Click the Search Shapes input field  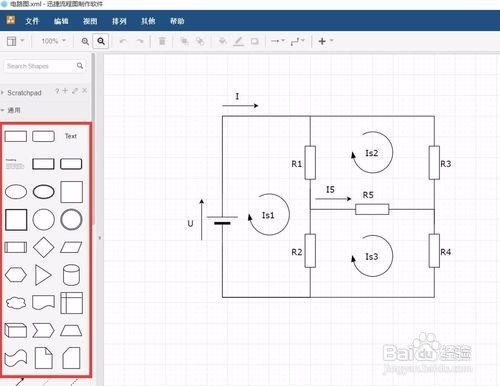(x=39, y=66)
